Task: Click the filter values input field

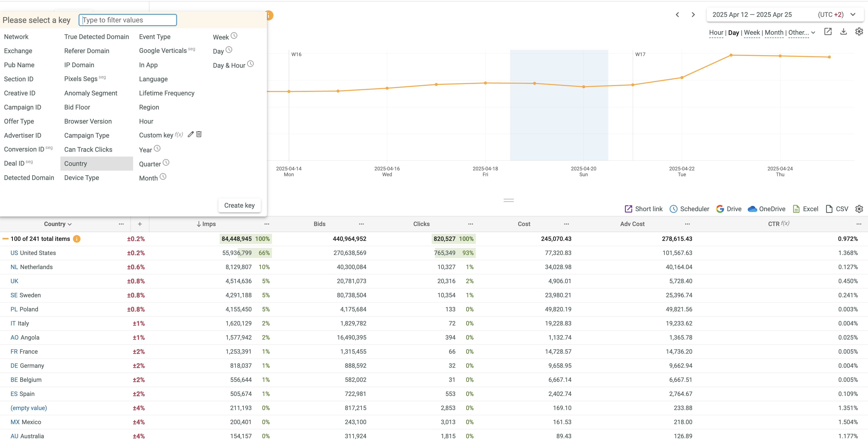Action: click(x=128, y=20)
